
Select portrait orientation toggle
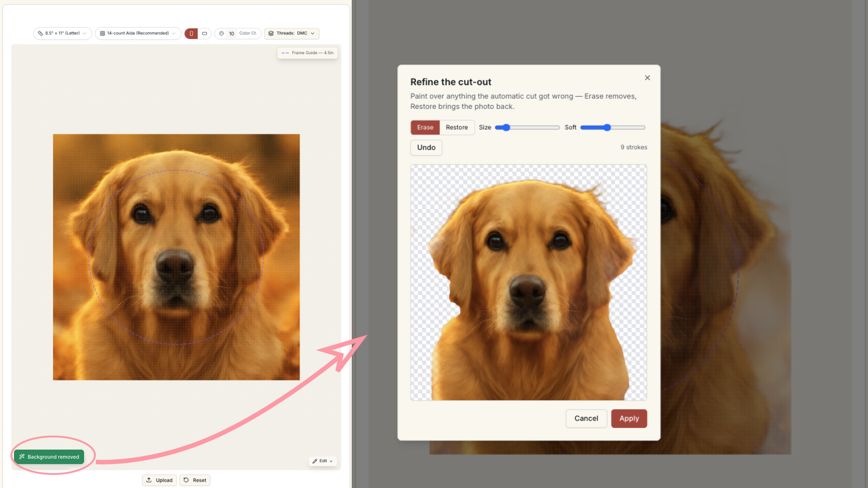tap(191, 33)
